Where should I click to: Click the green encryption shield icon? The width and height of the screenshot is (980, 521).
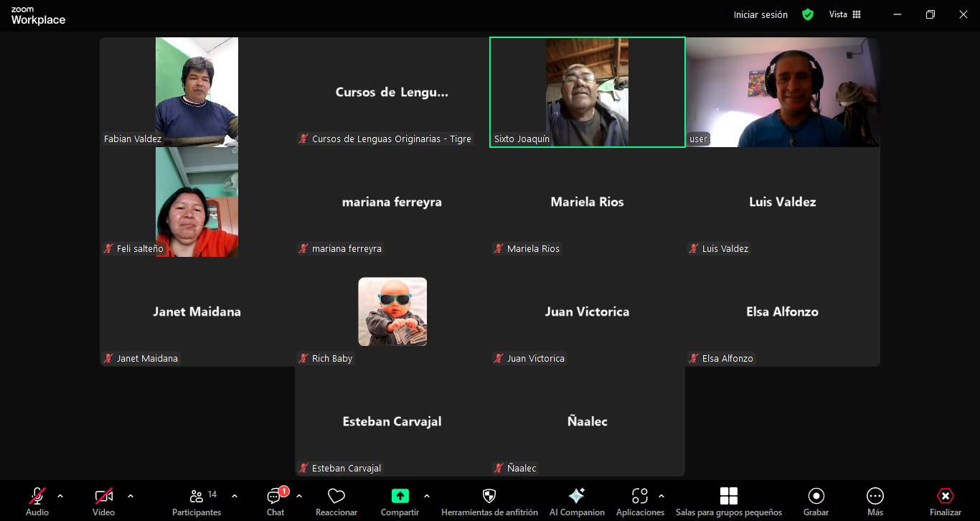click(808, 14)
